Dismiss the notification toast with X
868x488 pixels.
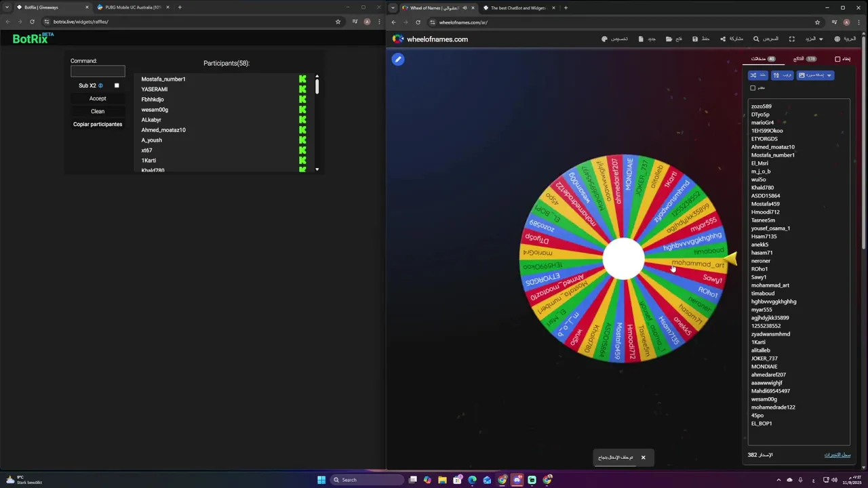click(643, 457)
